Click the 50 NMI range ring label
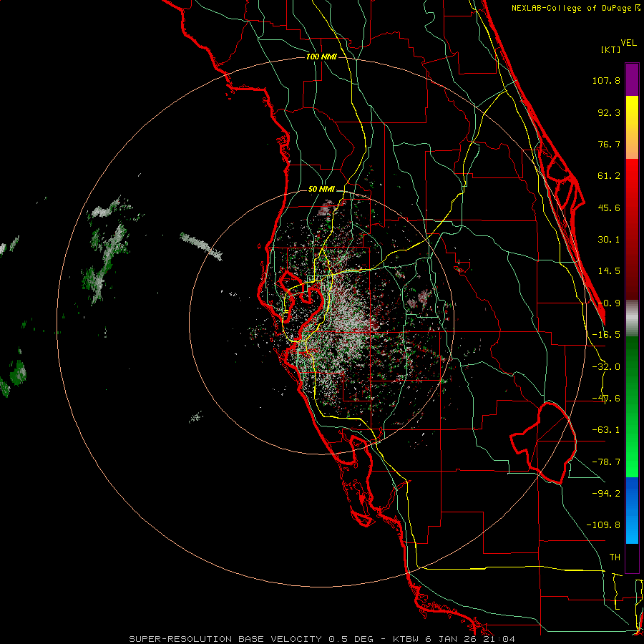The image size is (644, 644). coord(321,190)
